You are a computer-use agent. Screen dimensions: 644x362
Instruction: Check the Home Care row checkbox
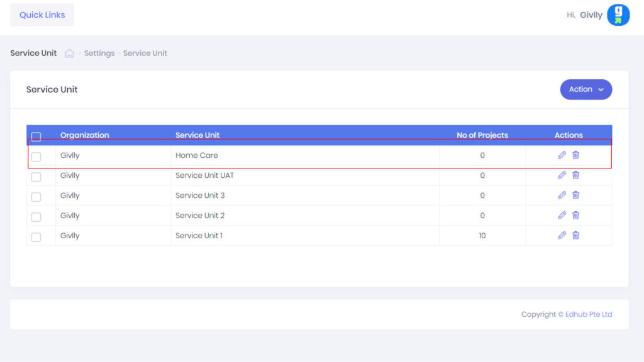click(x=36, y=156)
